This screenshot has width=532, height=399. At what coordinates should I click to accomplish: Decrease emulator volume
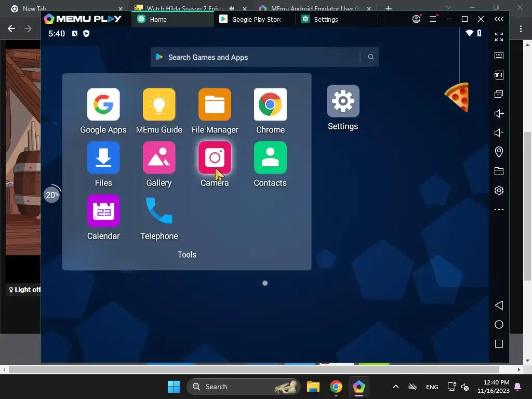(499, 132)
